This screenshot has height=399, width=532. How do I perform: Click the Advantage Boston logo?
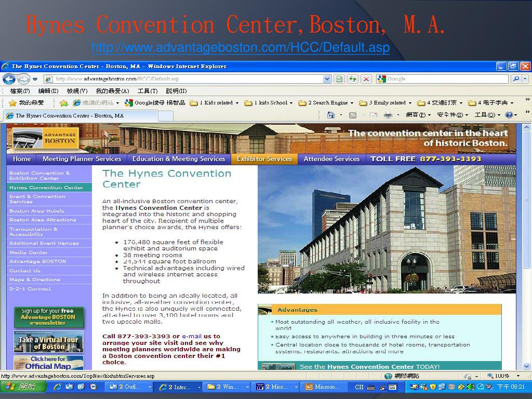point(46,138)
